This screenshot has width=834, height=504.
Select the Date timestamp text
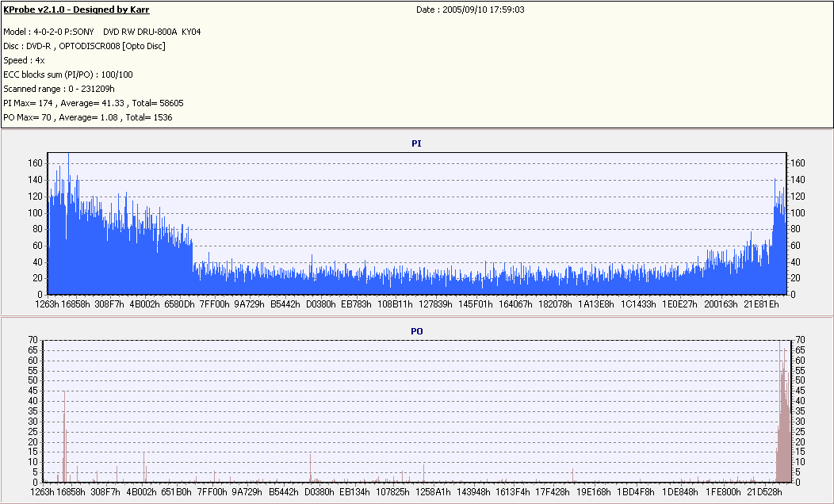point(470,10)
